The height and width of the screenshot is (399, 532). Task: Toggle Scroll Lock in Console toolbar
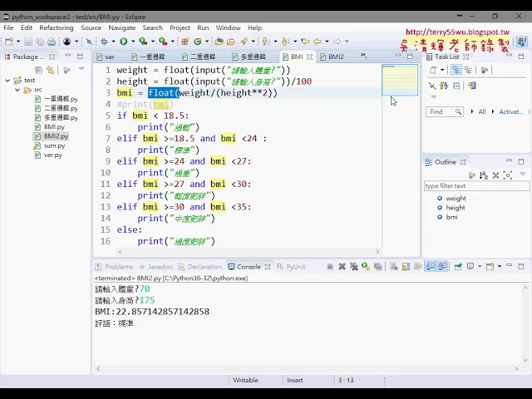(406, 267)
